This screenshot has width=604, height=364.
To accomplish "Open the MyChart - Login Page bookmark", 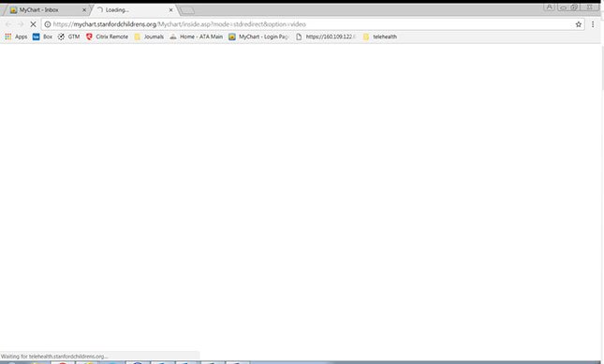I will 258,36.
